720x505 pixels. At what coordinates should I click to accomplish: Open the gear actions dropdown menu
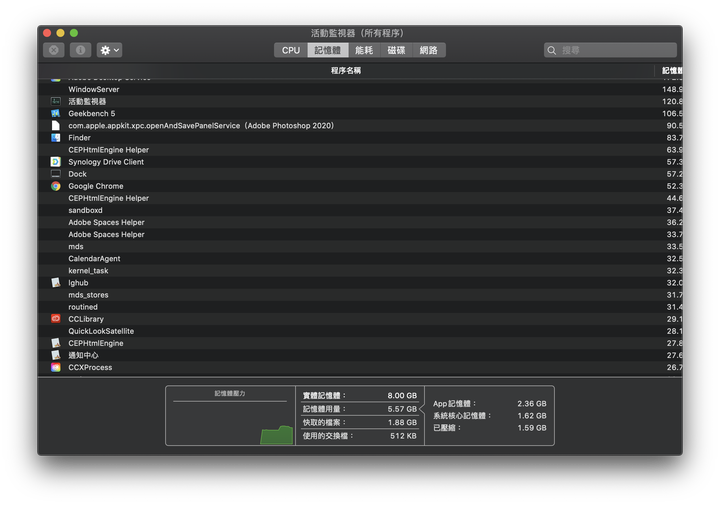click(x=109, y=50)
